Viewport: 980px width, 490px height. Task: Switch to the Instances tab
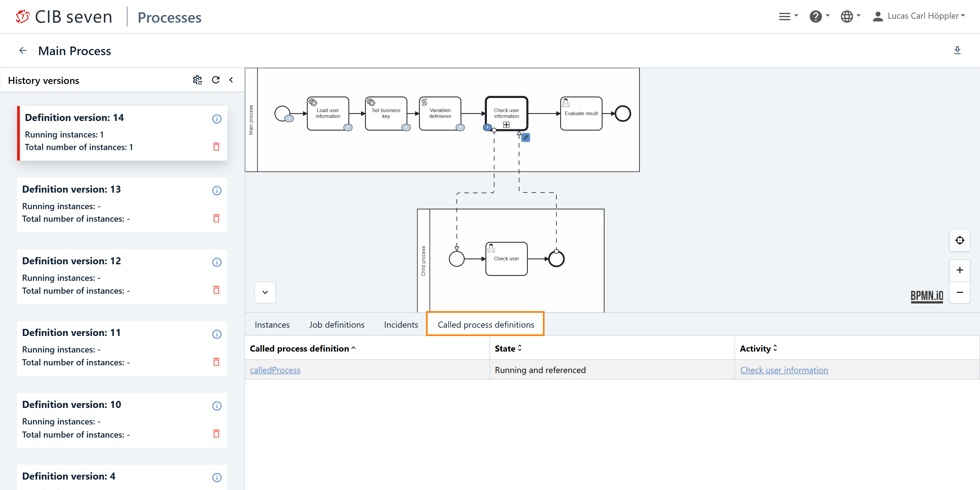(x=272, y=325)
